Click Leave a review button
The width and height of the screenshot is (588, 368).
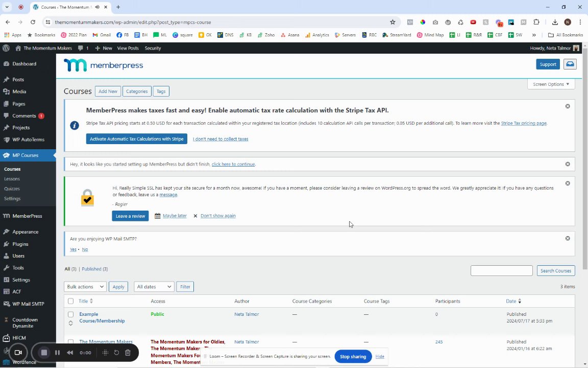(130, 216)
